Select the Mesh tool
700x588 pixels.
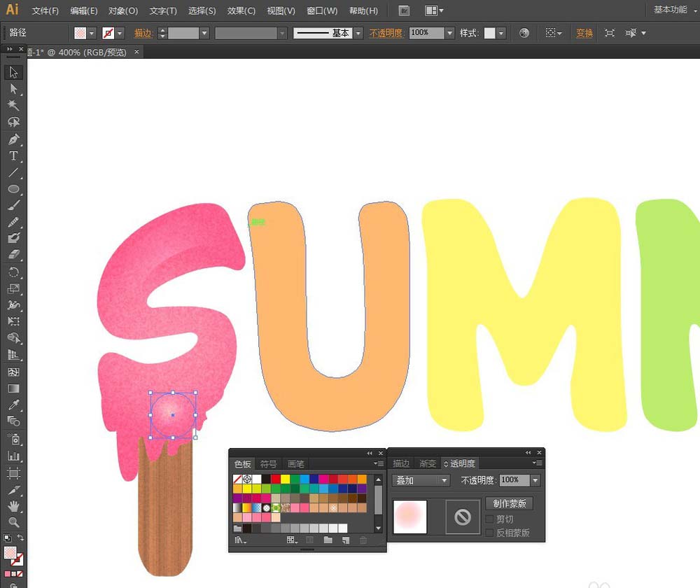point(13,372)
